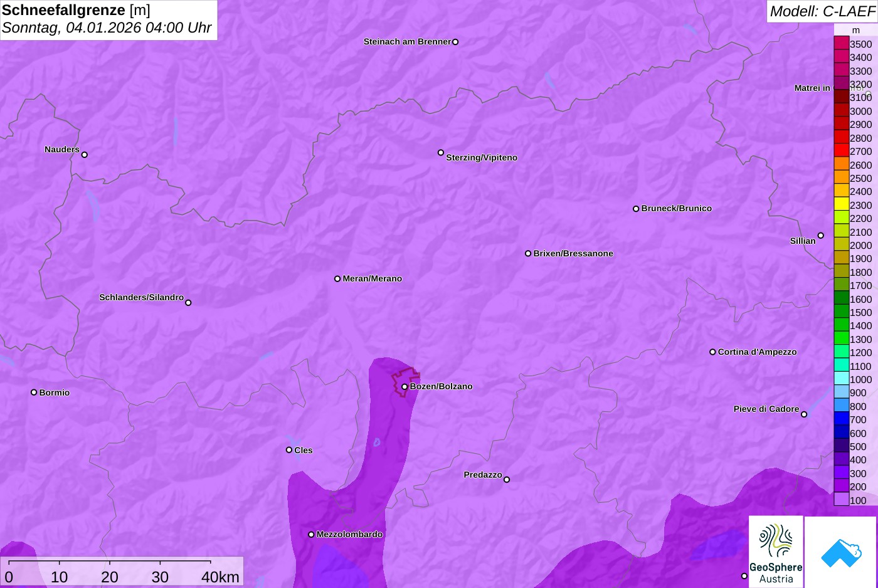Click the 1700 m legend color swatch
The width and height of the screenshot is (878, 588).
(x=841, y=285)
